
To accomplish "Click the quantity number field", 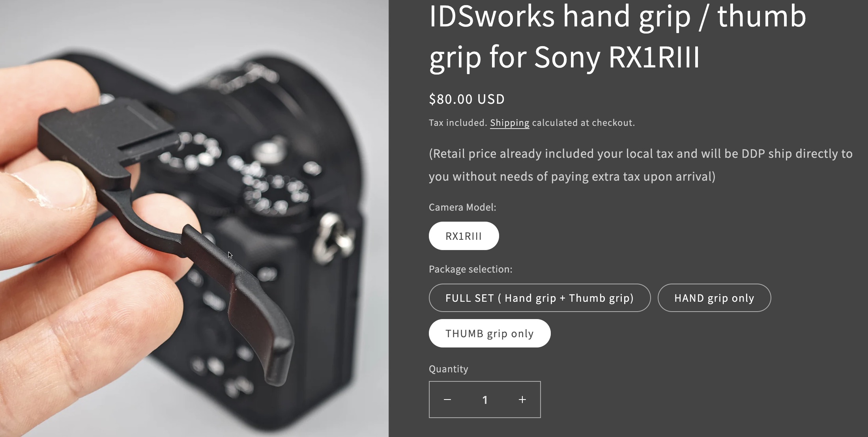I will 485,400.
